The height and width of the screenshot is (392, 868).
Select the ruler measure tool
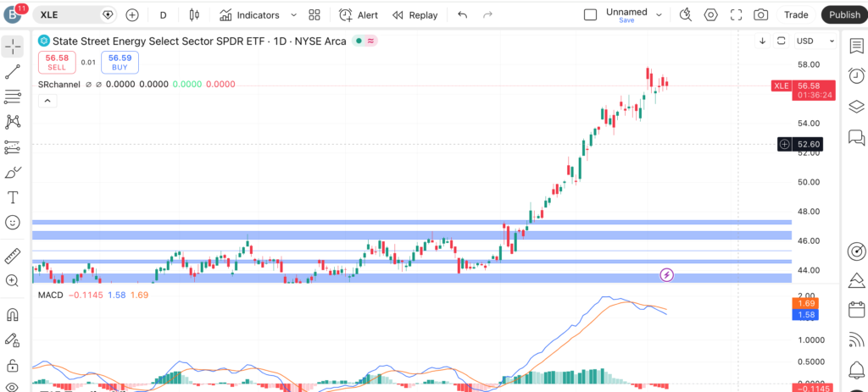pos(12,256)
